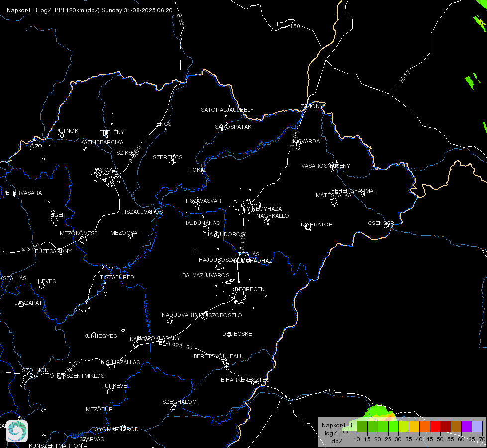Image resolution: width=487 pixels, height=448 pixels.
Task: Click the radar title text with date 31-08-2025
Action: coord(90,10)
